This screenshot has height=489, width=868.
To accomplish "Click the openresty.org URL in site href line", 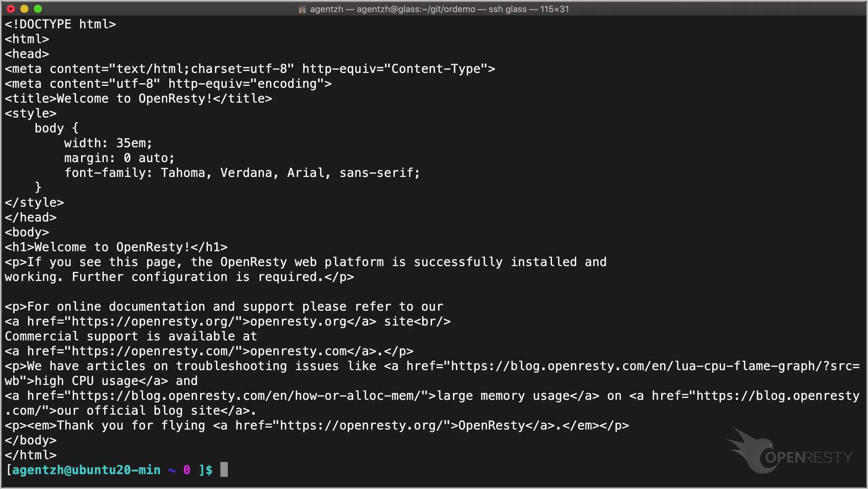I will (153, 321).
